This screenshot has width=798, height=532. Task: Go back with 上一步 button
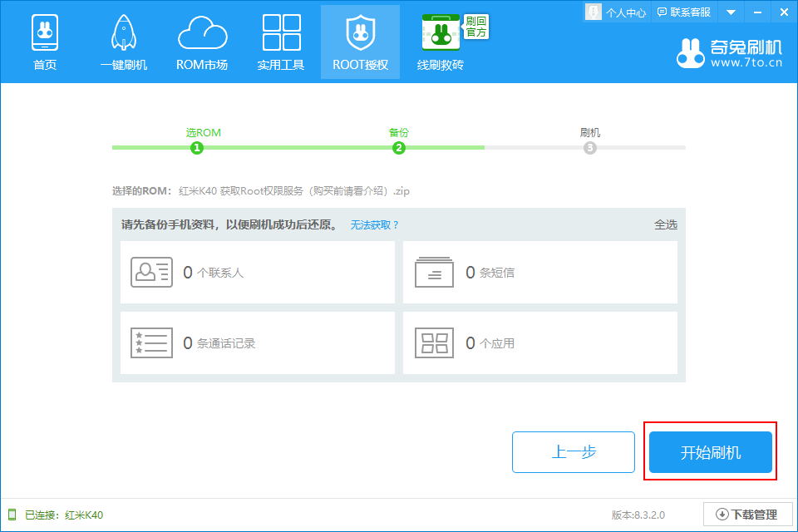click(x=574, y=452)
